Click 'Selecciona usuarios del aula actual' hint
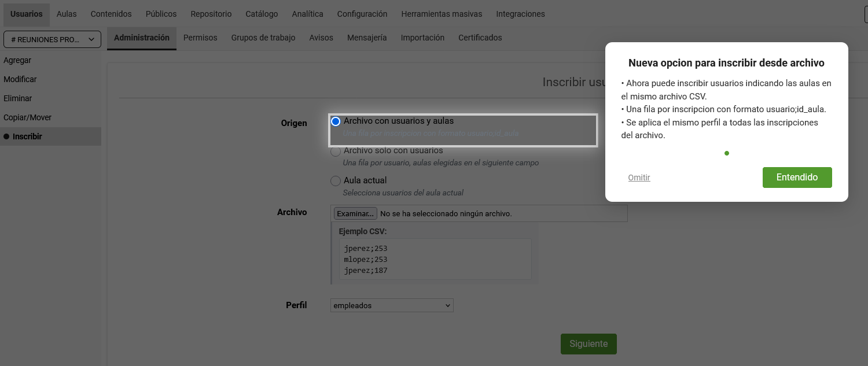 403,193
